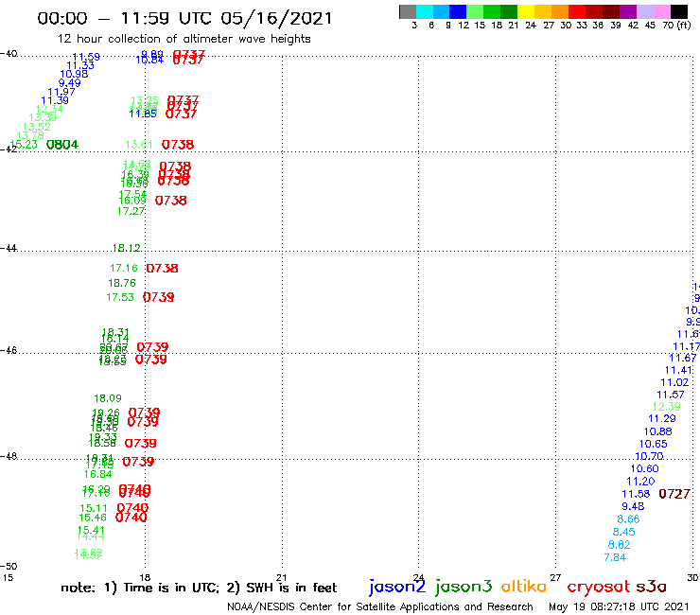Click the wave height value 10.65
The height and width of the screenshot is (615, 700).
(654, 445)
